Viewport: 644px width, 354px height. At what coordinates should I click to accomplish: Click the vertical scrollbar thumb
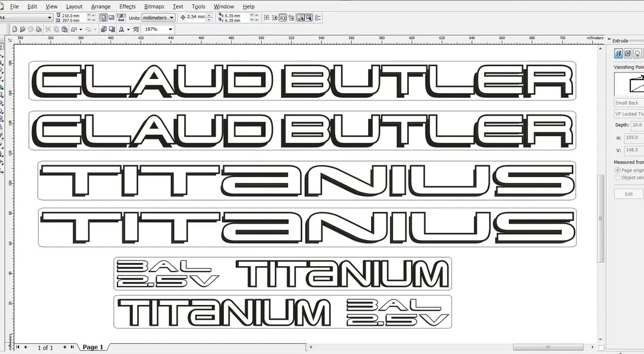point(600,219)
